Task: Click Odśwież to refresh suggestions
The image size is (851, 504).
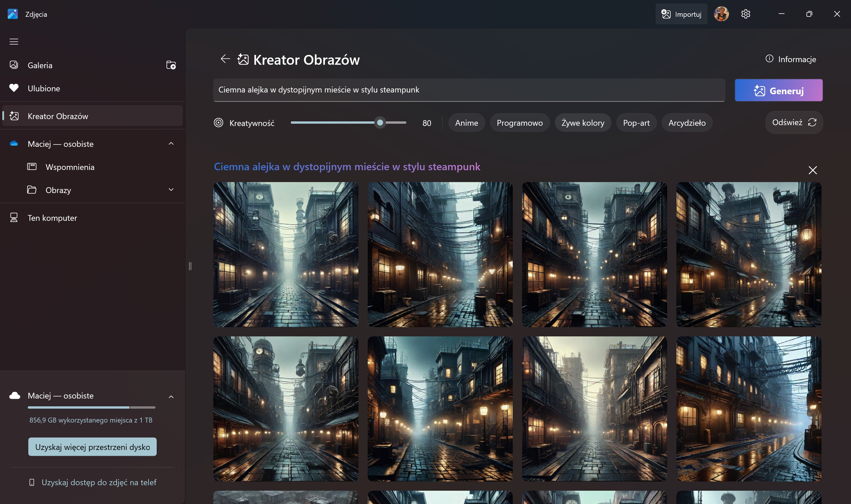Action: tap(794, 122)
